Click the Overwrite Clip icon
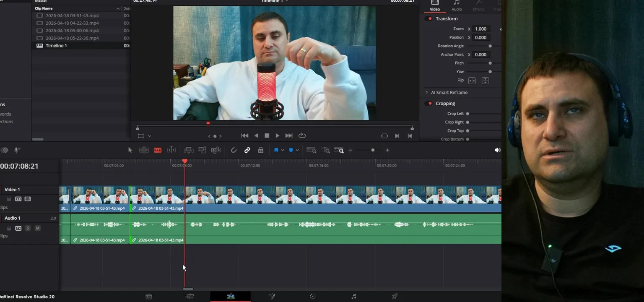 pos(202,150)
